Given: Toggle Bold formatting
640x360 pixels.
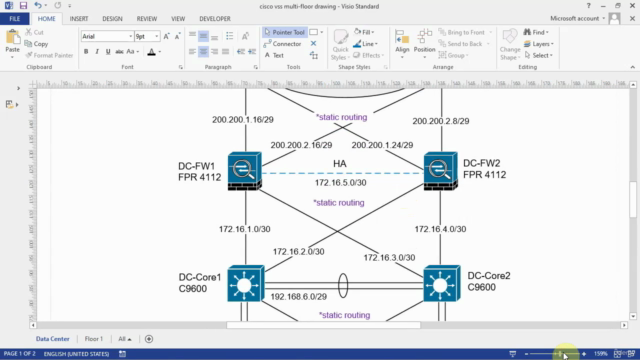Looking at the screenshot, I should (x=86, y=51).
